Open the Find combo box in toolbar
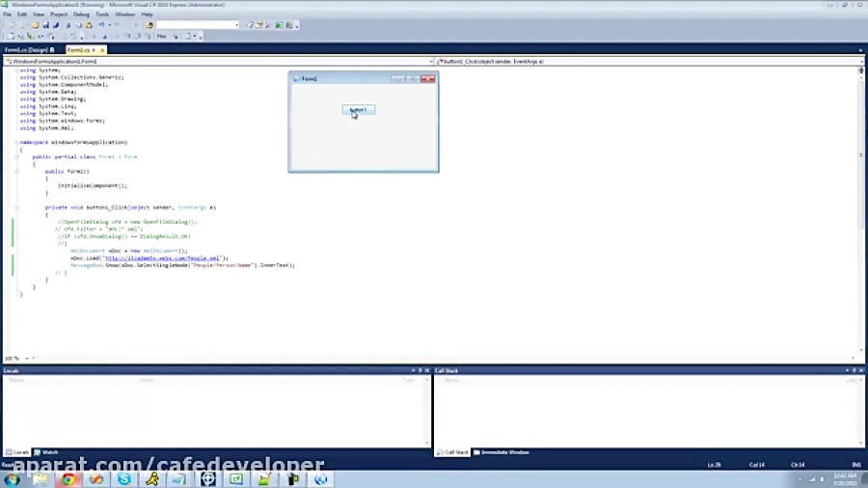868x488 pixels. coord(198,25)
